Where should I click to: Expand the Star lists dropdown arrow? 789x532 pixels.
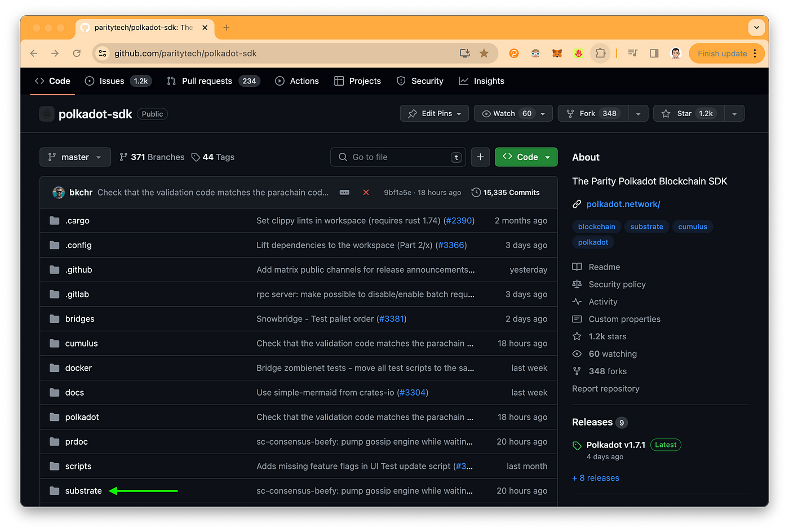point(734,113)
